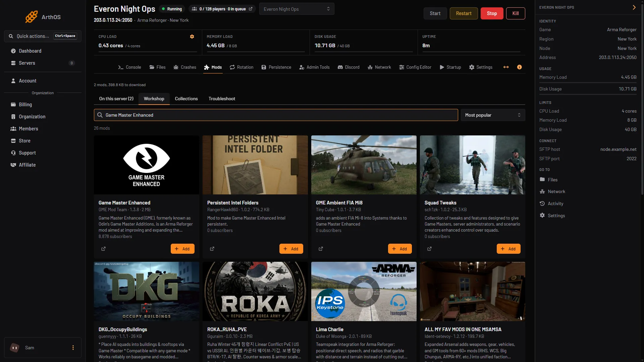Open Game Master Enhanced external link icon
This screenshot has height=362, width=644.
(x=103, y=249)
